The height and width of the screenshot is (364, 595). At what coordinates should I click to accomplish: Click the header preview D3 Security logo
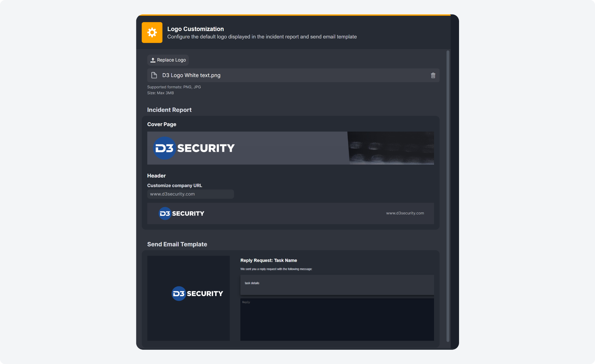click(182, 214)
